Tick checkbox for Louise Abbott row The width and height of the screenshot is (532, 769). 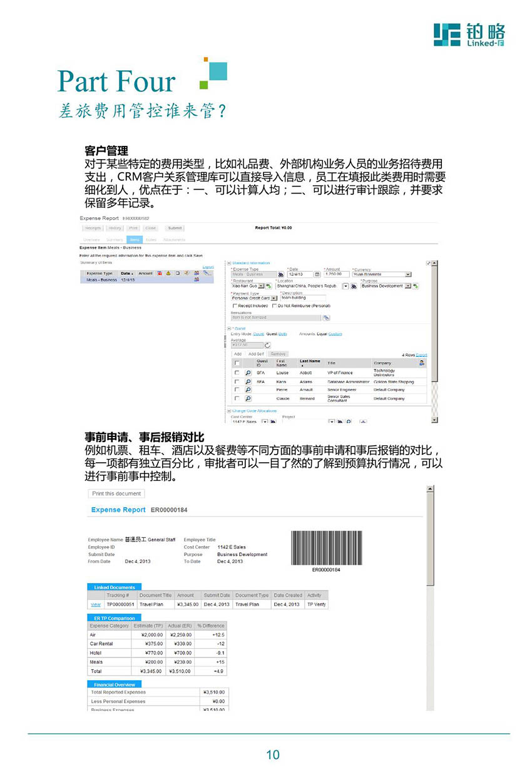tap(237, 373)
